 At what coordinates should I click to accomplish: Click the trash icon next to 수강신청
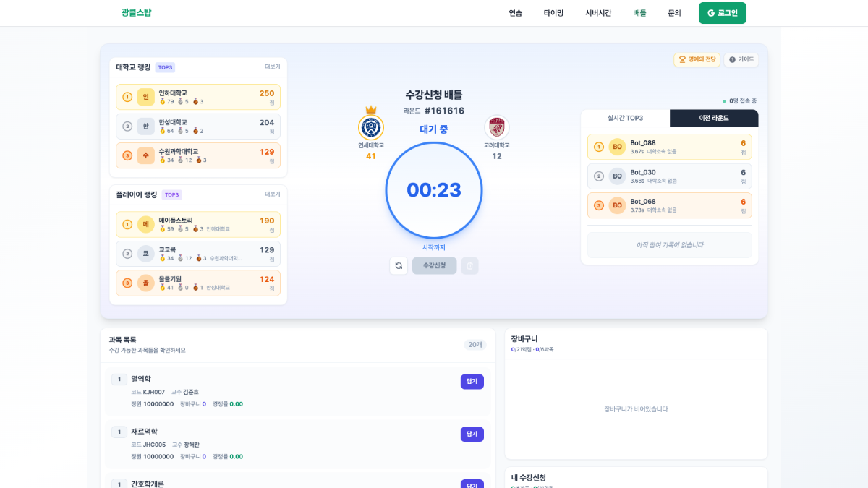click(x=469, y=266)
